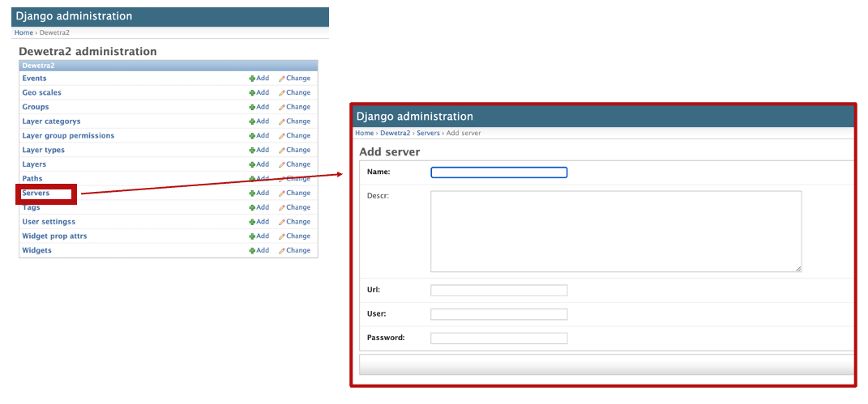Focus the User input field
Viewport: 868px width, 404px height.
pos(498,314)
